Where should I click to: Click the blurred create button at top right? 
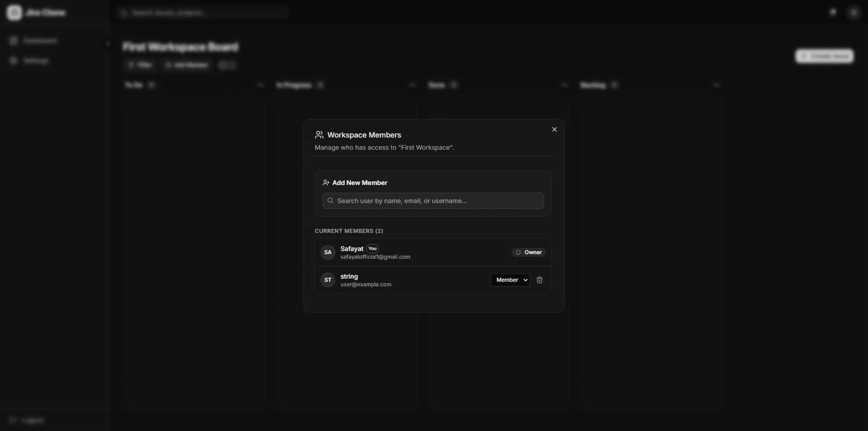[824, 56]
